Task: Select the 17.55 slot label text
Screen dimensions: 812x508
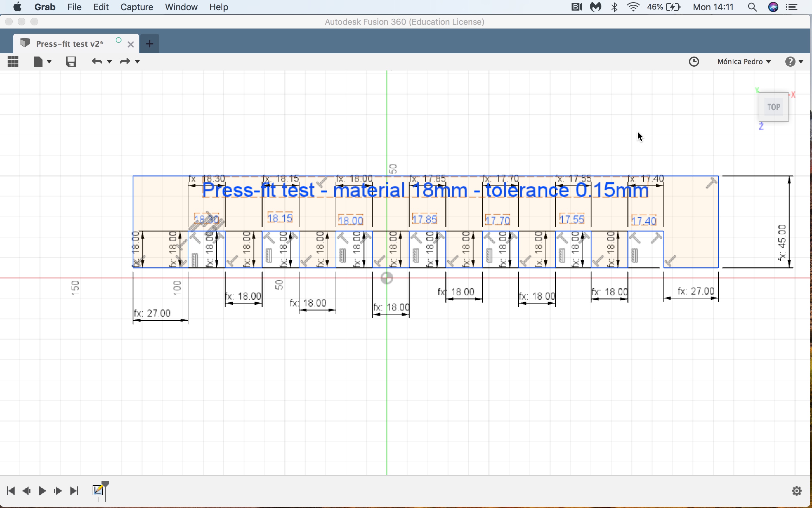Action: (x=572, y=219)
